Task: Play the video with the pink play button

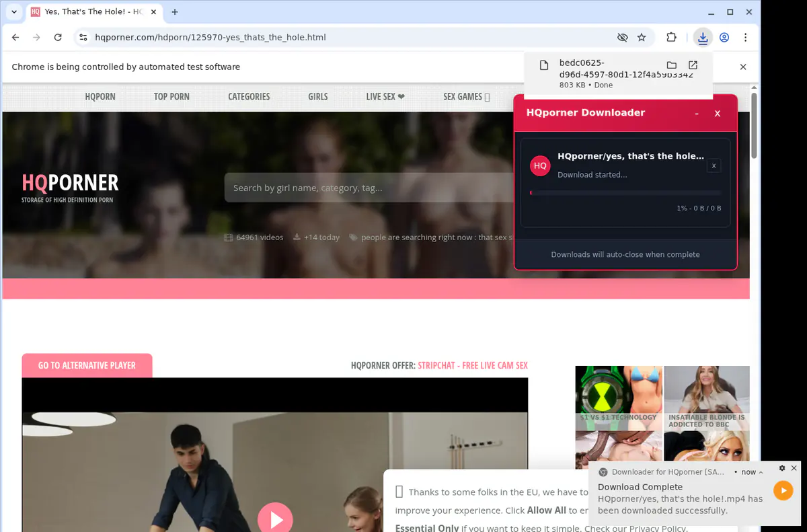Action: click(275, 519)
